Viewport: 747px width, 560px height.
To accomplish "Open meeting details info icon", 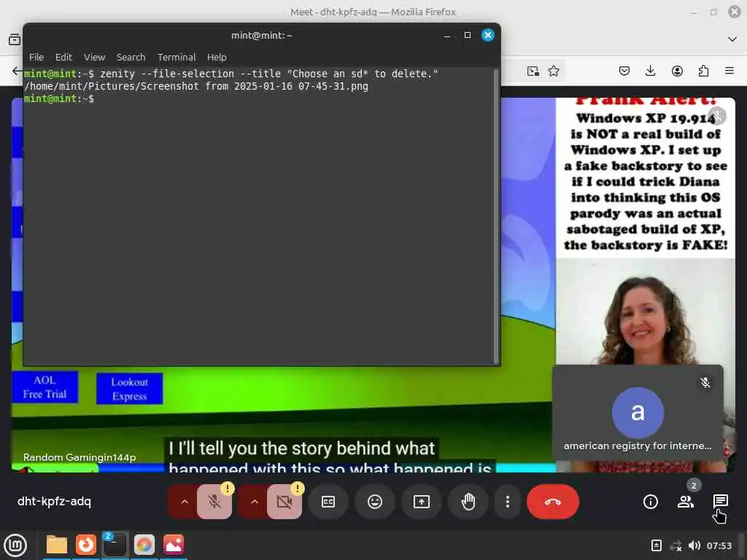I will 650,502.
